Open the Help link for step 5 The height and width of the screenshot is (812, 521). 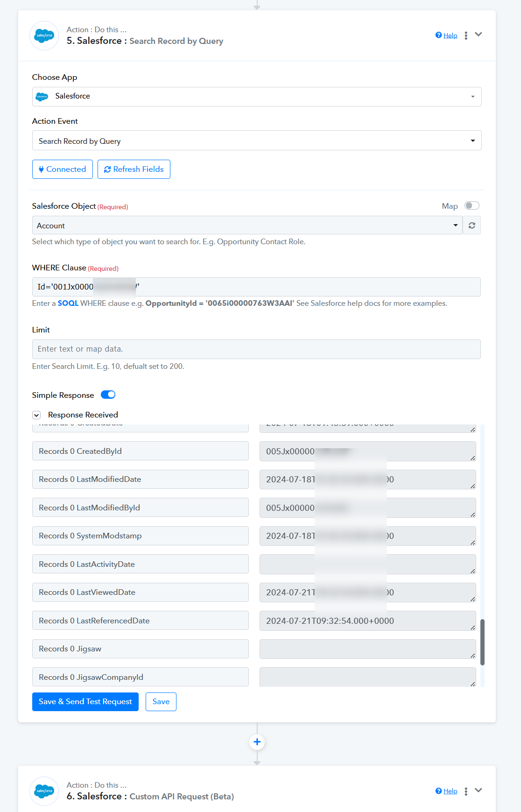446,35
